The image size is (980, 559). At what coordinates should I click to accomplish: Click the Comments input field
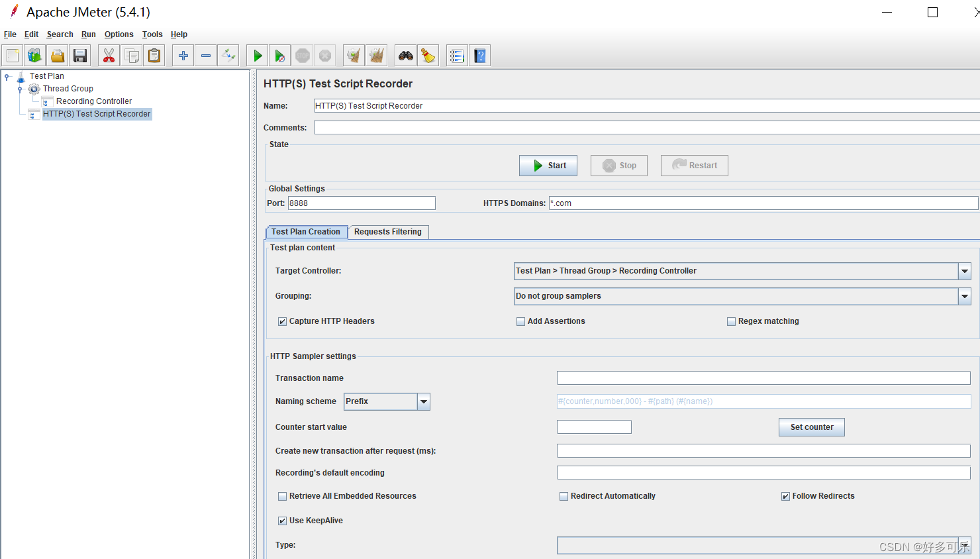[647, 128]
